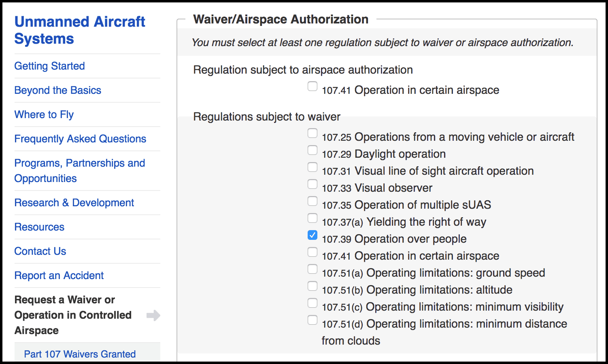Enable 107.51(a) ground speed limitation checkbox
The width and height of the screenshot is (608, 364).
pos(313,269)
